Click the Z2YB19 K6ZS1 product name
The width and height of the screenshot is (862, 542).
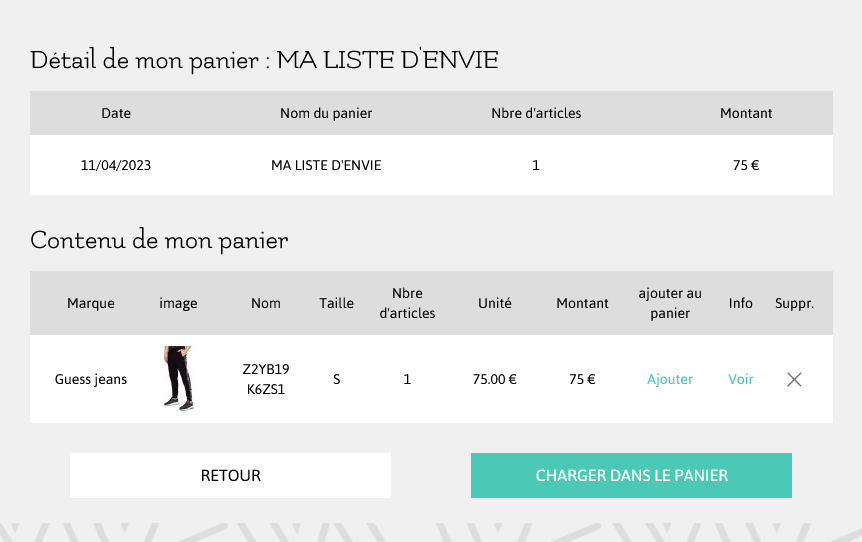266,379
